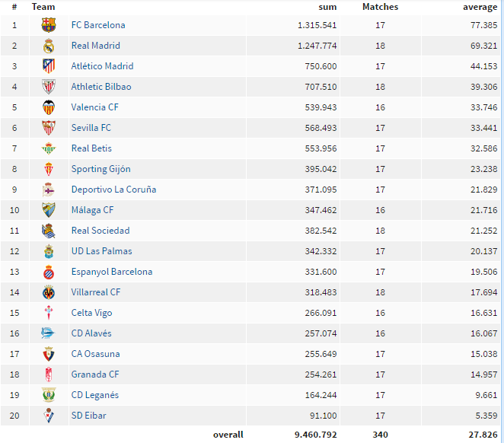Image resolution: width=504 pixels, height=443 pixels.
Task: Open the Sevilla FC team page
Action: (x=91, y=128)
